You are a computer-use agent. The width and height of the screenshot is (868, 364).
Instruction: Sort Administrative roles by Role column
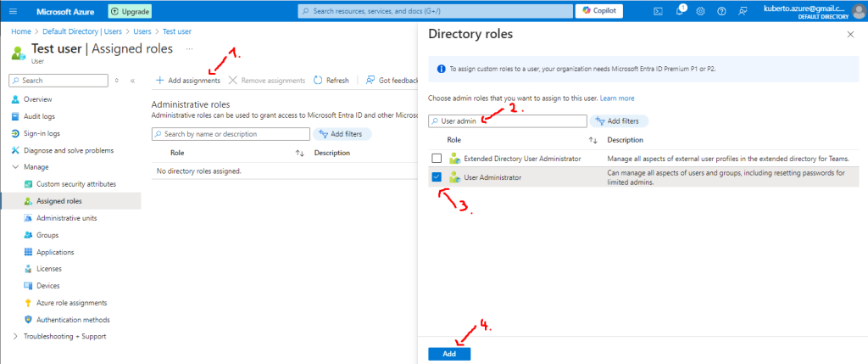coord(301,153)
